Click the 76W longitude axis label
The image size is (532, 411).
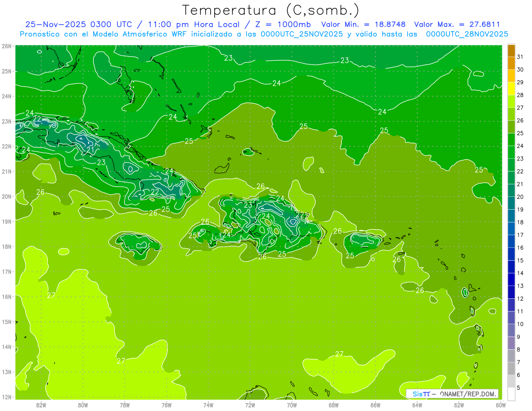(x=166, y=405)
